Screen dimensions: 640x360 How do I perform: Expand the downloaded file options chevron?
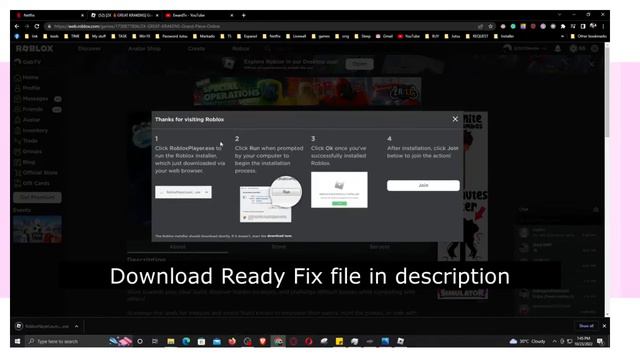76,327
